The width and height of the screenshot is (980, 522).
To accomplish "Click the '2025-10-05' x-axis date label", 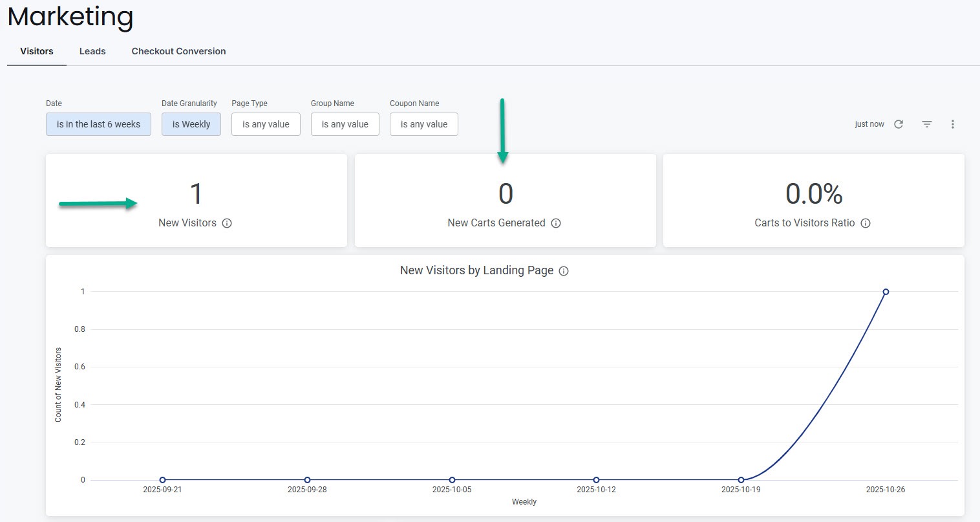I will [452, 490].
